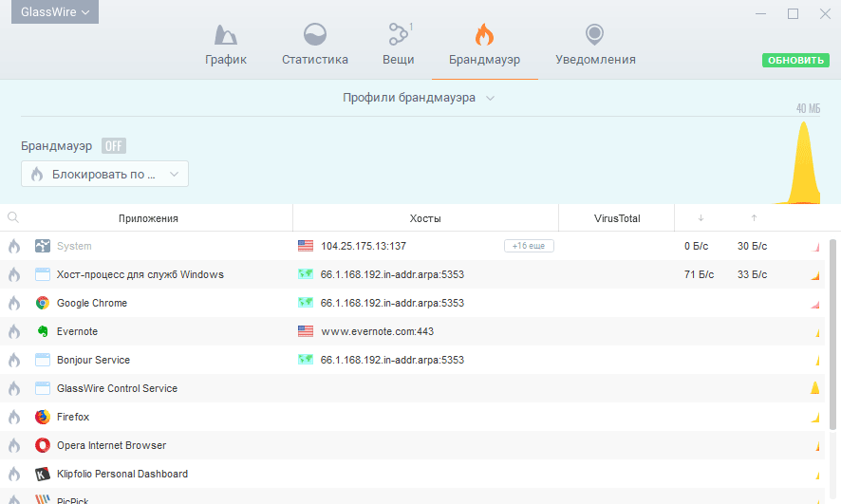Viewport: 841px width, 504px height.
Task: Select the Брандмауэр tab
Action: [x=484, y=45]
